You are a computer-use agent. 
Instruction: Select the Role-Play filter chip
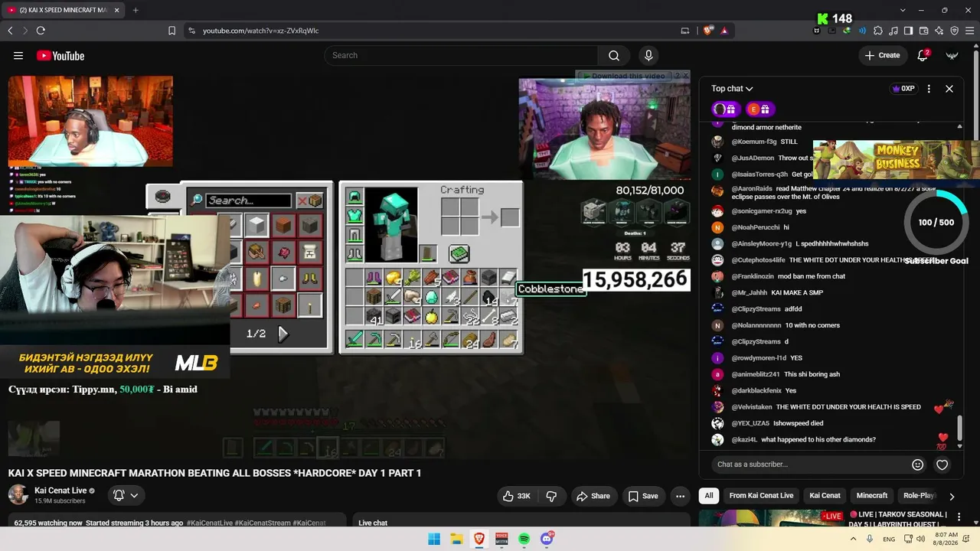tap(920, 496)
